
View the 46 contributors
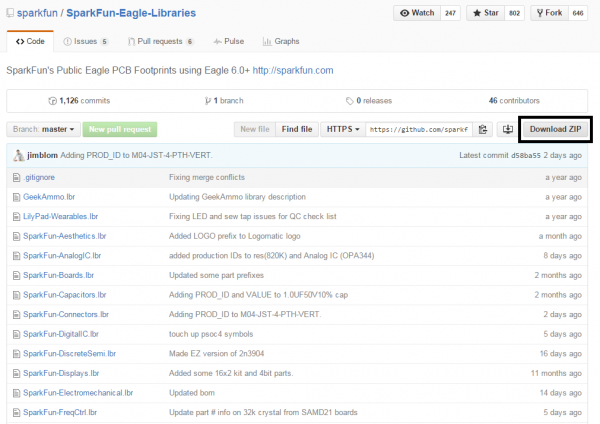(x=514, y=101)
